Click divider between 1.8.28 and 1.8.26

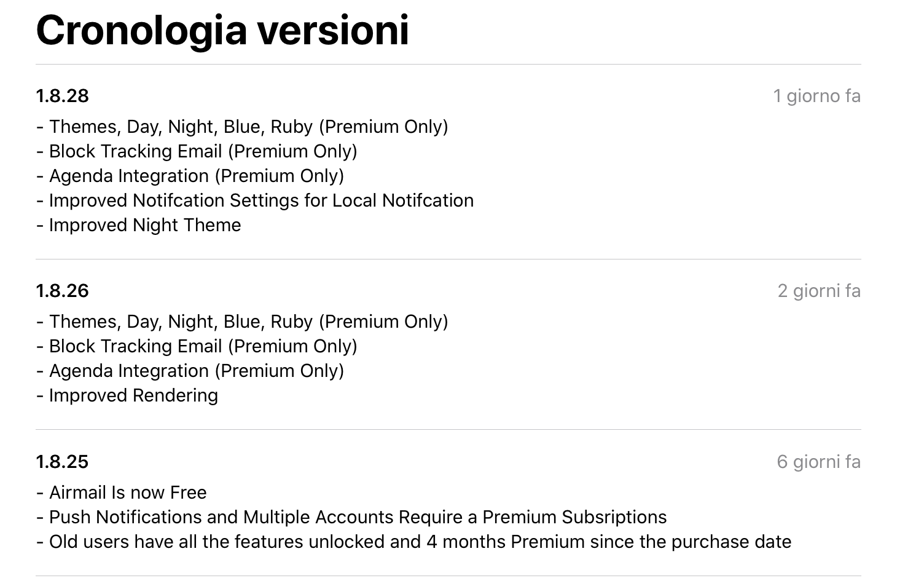pos(448,259)
